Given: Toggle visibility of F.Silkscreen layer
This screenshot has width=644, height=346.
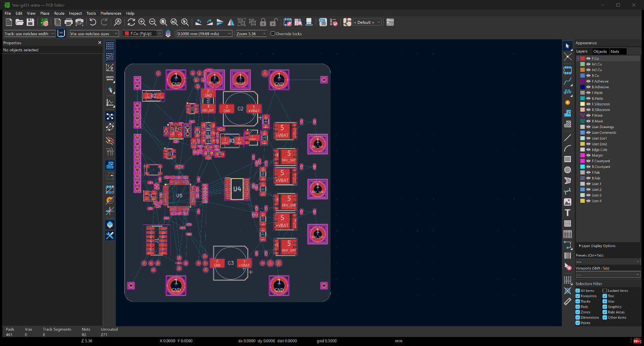Looking at the screenshot, I should coord(588,104).
